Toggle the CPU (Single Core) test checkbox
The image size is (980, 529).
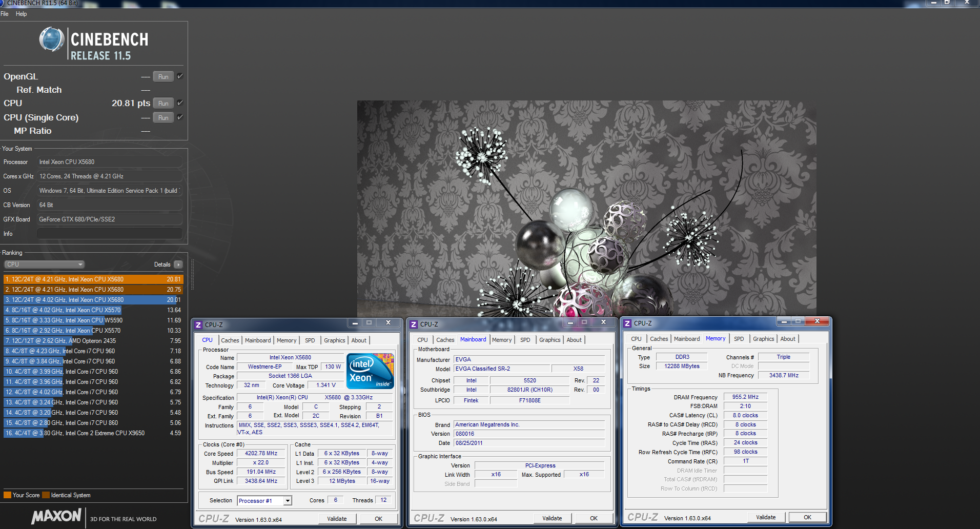(x=180, y=117)
